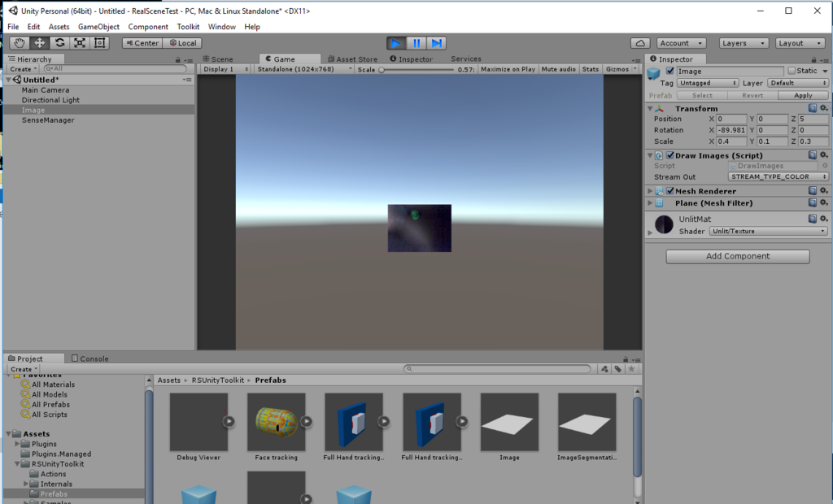Open the Display 1 dropdown

226,69
